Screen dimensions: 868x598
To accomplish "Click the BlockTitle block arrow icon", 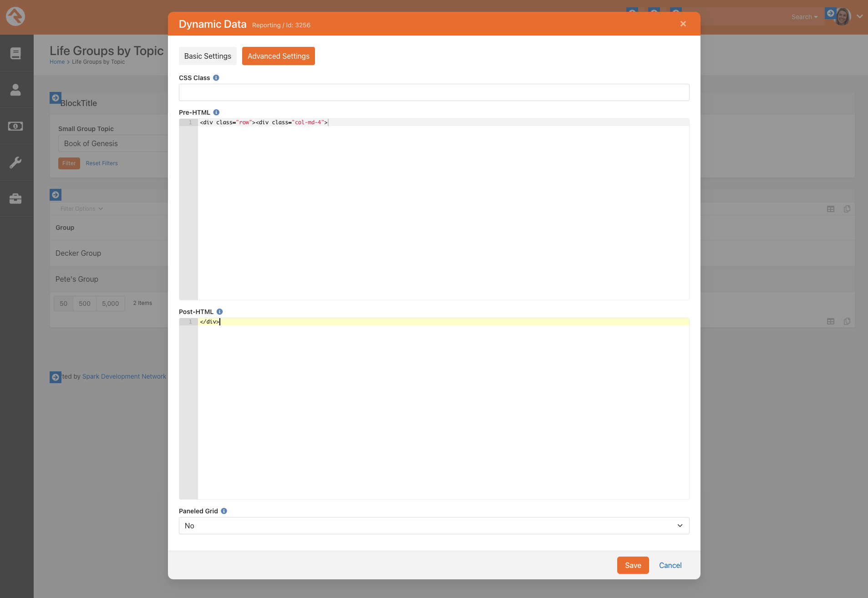I will click(56, 98).
